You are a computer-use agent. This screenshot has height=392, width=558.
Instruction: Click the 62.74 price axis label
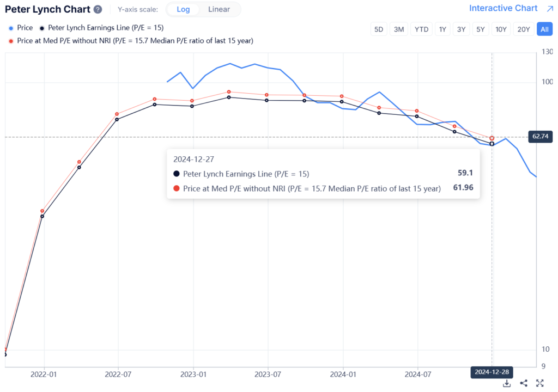tap(540, 136)
